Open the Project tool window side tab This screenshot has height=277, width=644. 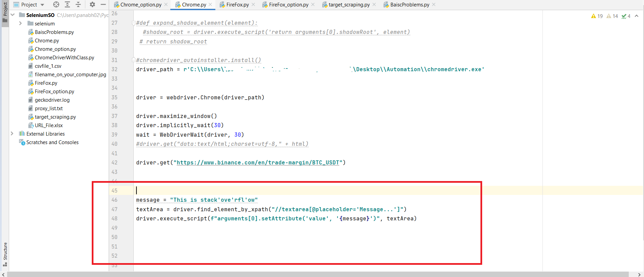pos(5,12)
